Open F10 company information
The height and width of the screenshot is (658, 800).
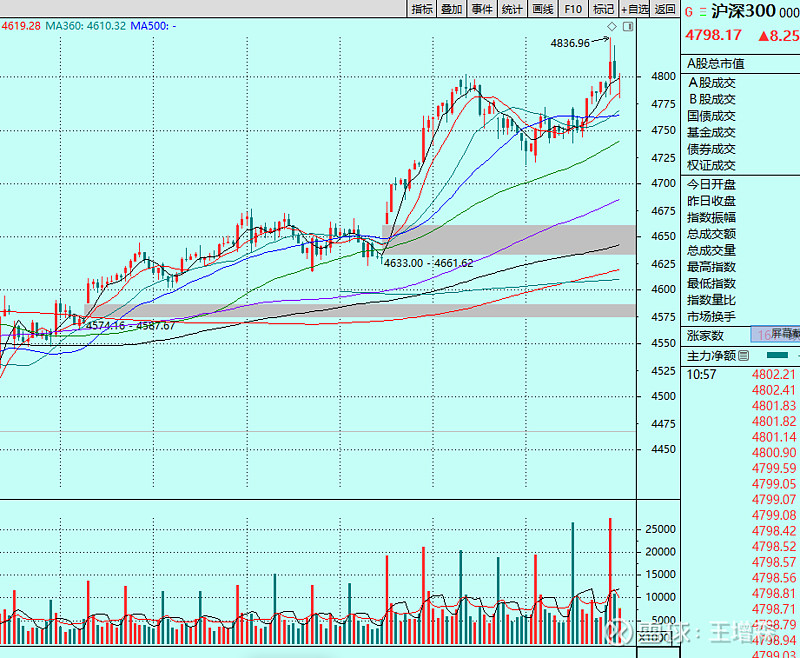point(573,9)
